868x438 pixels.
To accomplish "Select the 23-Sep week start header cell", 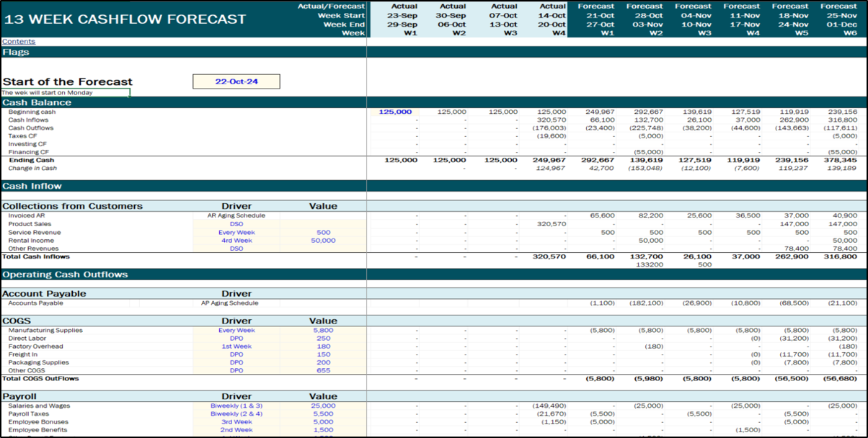I will [403, 15].
